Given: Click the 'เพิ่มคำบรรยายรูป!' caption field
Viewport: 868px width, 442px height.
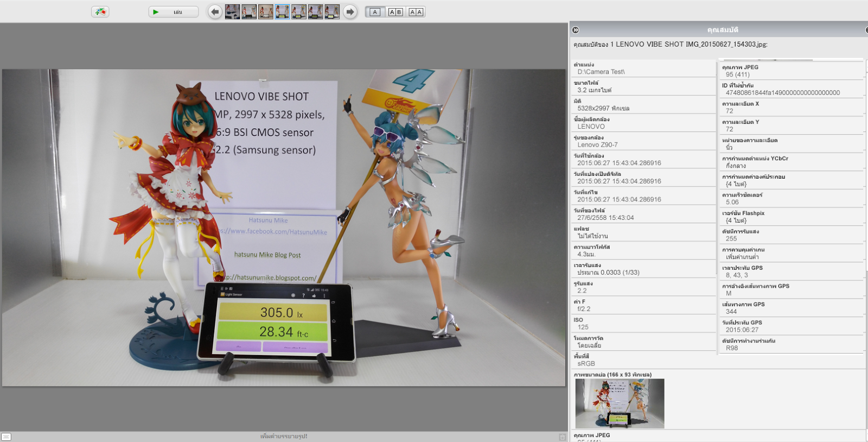Looking at the screenshot, I should tap(284, 437).
